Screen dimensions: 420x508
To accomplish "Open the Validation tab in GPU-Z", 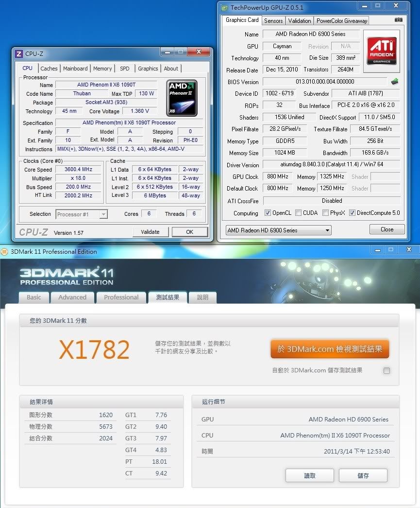I will click(300, 21).
